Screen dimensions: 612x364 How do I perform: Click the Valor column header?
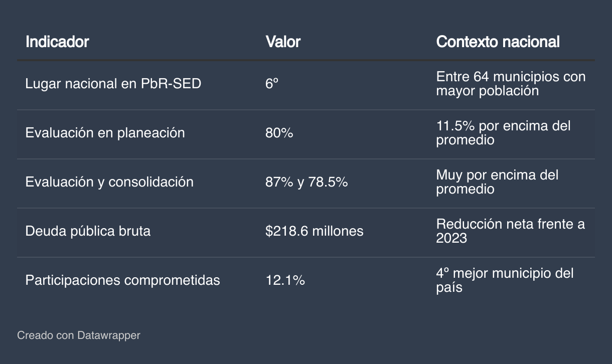tap(283, 42)
